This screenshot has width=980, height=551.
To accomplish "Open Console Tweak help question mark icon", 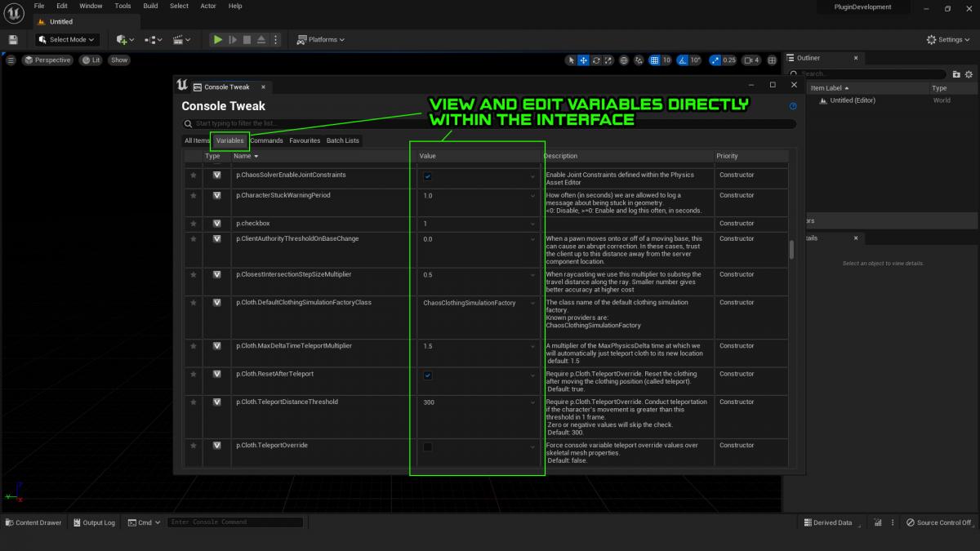I will [792, 106].
